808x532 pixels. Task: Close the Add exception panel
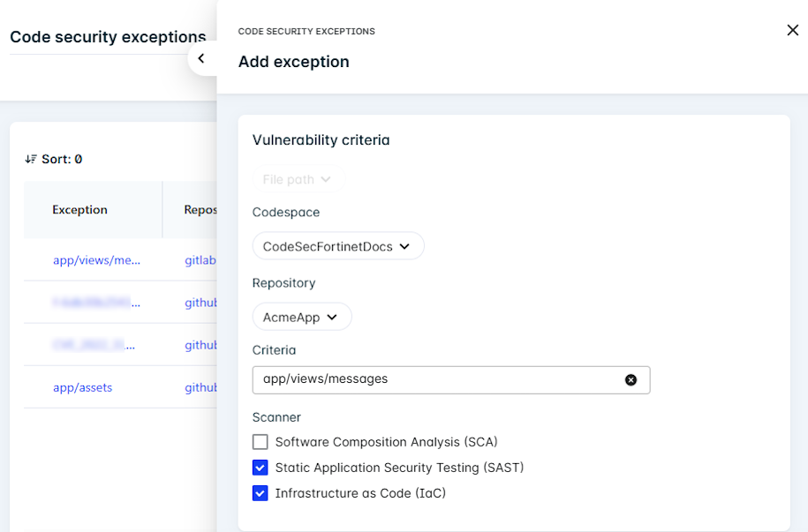[x=792, y=30]
